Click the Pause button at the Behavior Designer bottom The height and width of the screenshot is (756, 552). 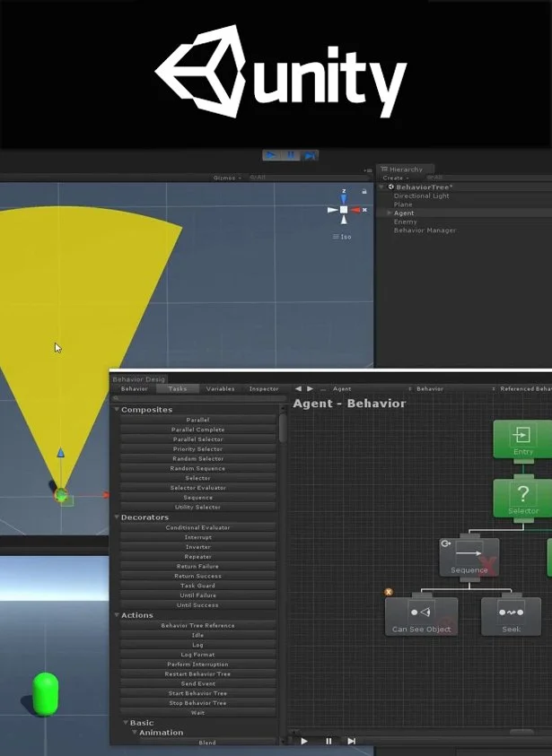coord(329,741)
